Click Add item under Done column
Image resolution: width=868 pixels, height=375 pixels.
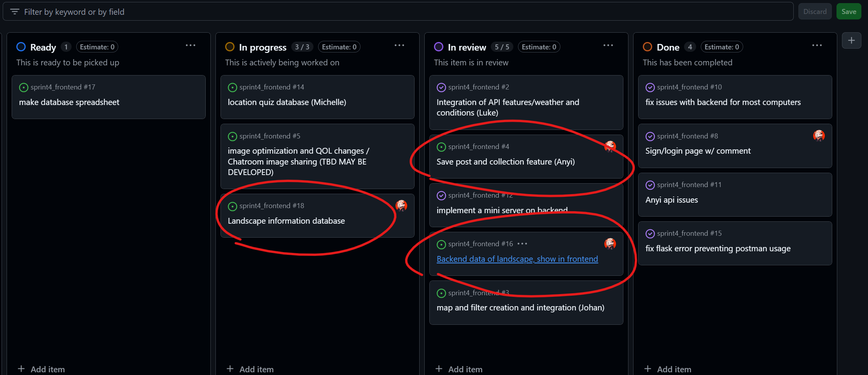(x=668, y=369)
